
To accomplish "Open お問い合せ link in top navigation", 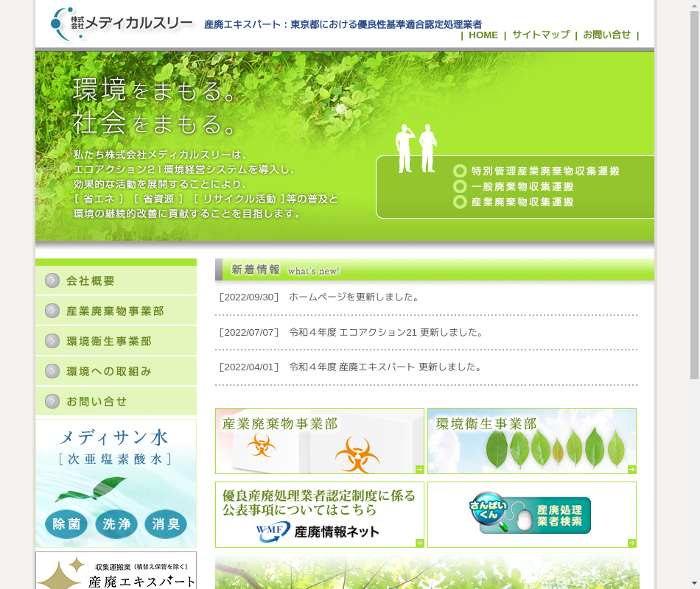I will click(x=606, y=35).
